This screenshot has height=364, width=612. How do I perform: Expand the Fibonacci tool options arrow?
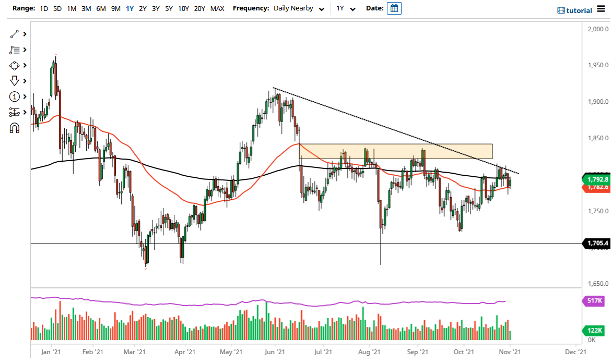point(25,50)
